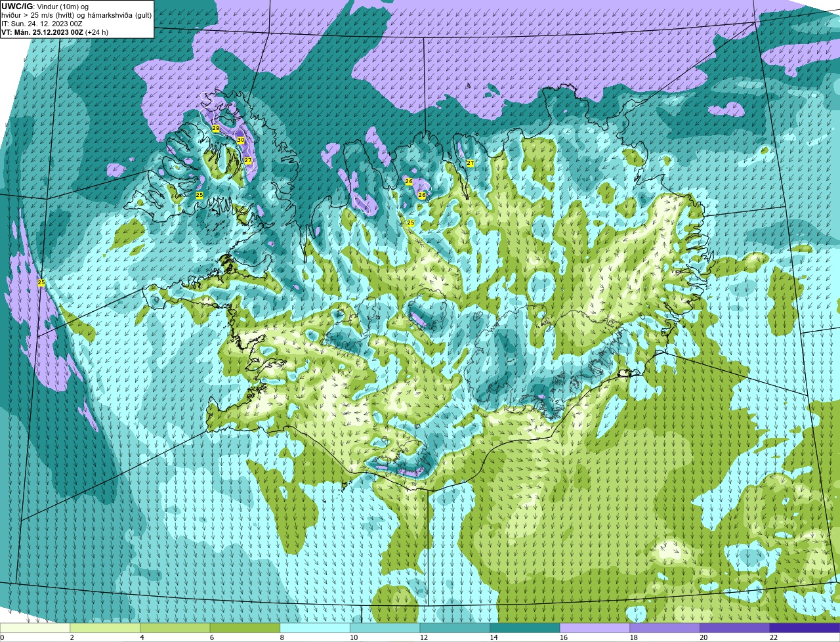840x642 pixels.
Task: Click the 2–4 m/s light green legend swatch
Action: tap(105, 628)
